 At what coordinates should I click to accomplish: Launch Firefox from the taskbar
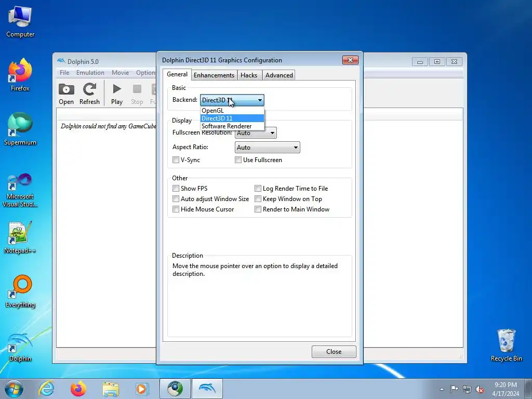click(78, 389)
